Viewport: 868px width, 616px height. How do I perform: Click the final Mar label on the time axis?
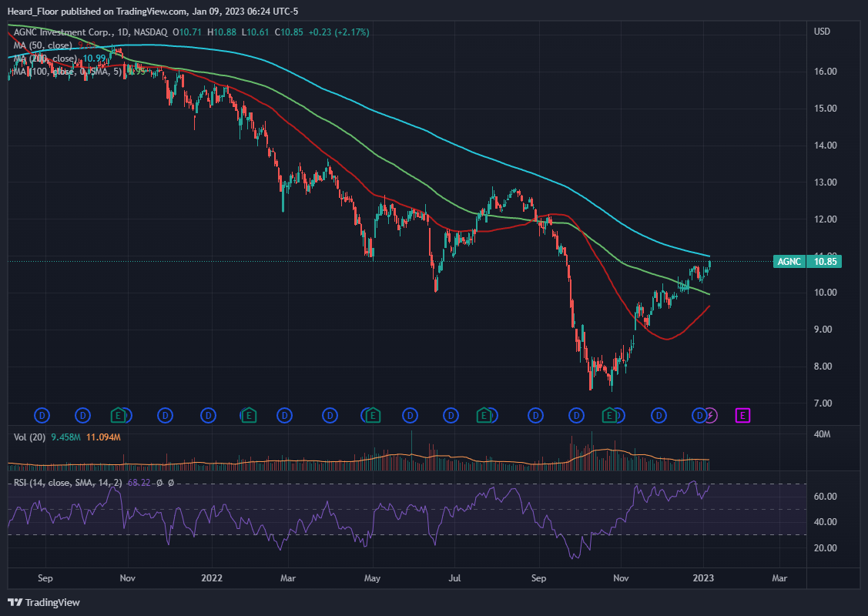click(779, 577)
